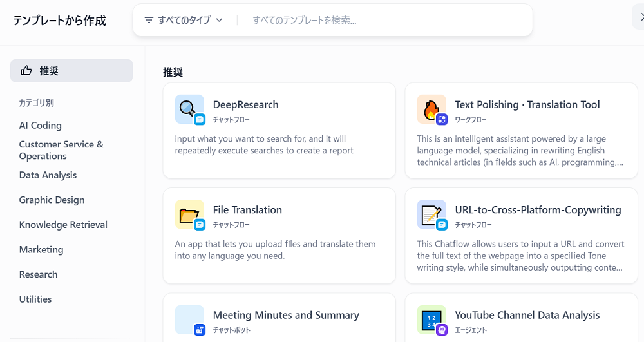Click the Text Polishing flame icon
The height and width of the screenshot is (342, 644).
(x=431, y=109)
